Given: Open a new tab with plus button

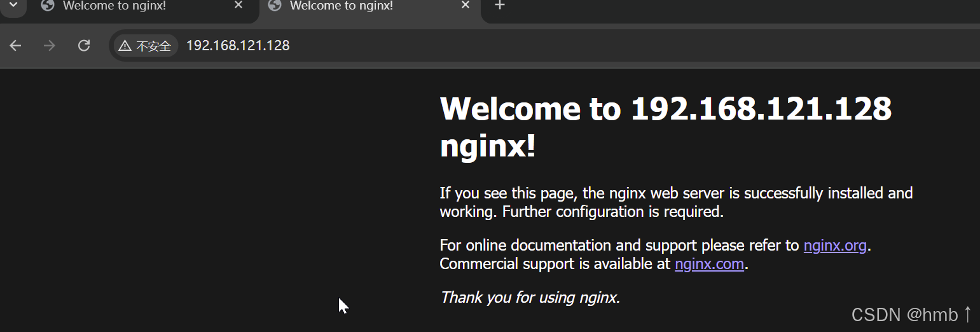Looking at the screenshot, I should point(500,6).
